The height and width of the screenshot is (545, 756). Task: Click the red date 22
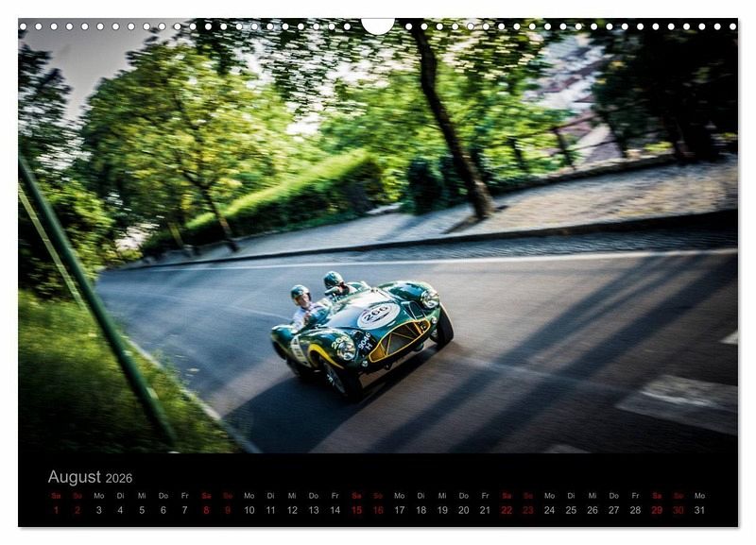coord(507,510)
